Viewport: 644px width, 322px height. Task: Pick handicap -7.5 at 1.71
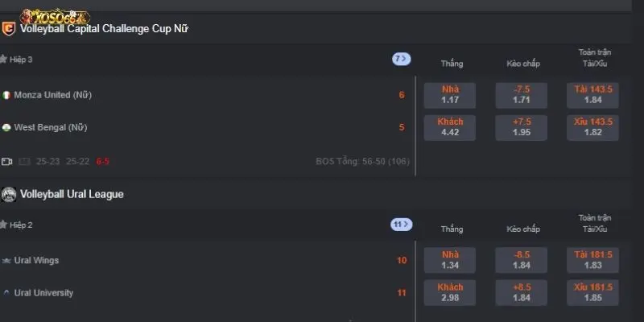[521, 95]
